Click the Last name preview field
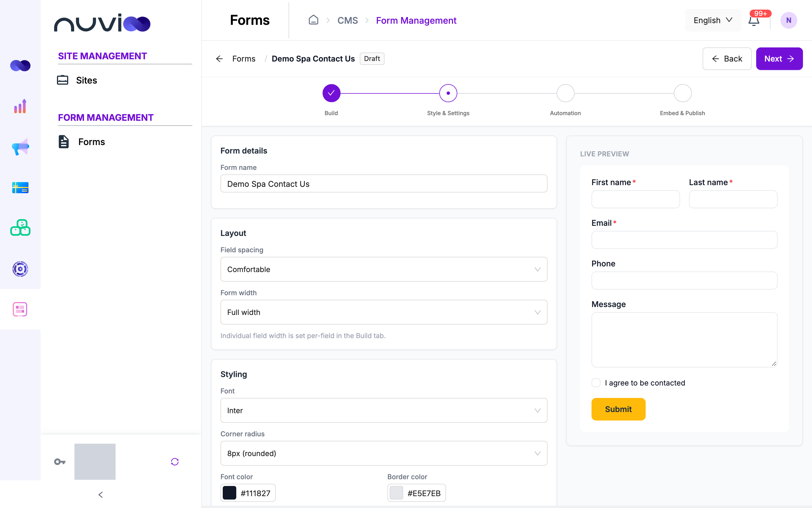 [733, 199]
